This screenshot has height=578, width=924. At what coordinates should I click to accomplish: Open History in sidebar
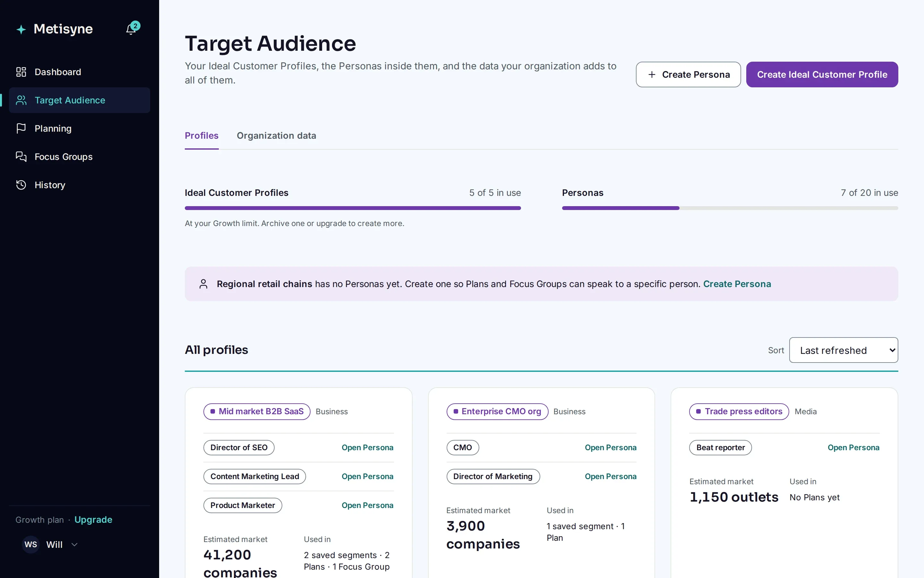80,185
